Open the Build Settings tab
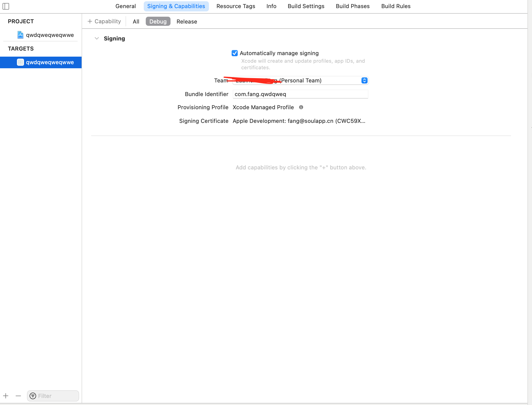This screenshot has height=405, width=532. pos(306,6)
